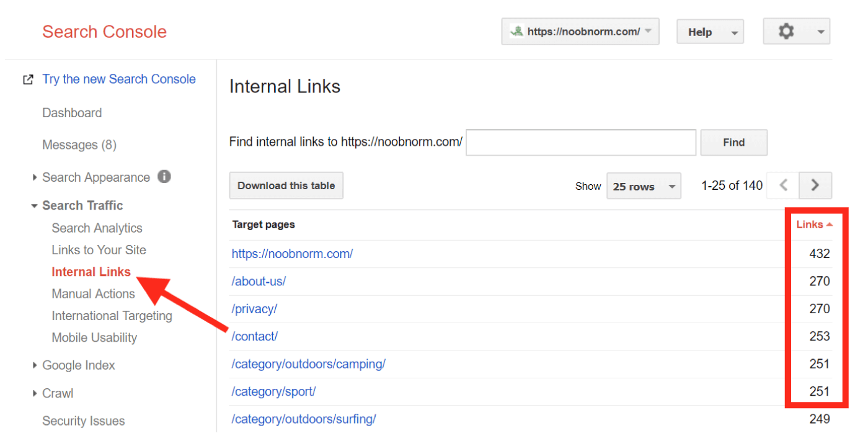Screen dimensions: 868x441
Task: Open Links to Your Site report
Action: click(x=99, y=250)
